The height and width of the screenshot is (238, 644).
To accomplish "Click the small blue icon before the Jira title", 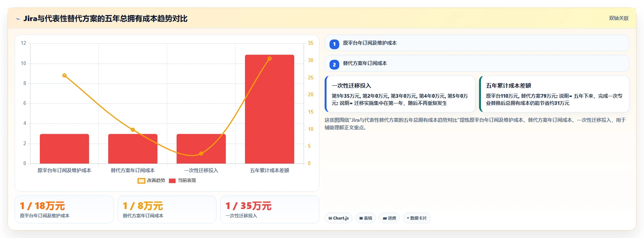I will [18, 19].
